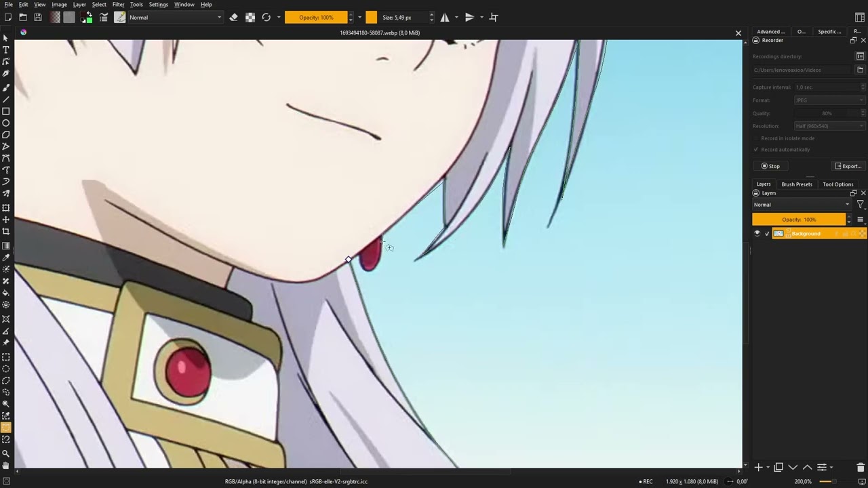This screenshot has height=488, width=868.
Task: Add a new layer with plus button
Action: (759, 467)
